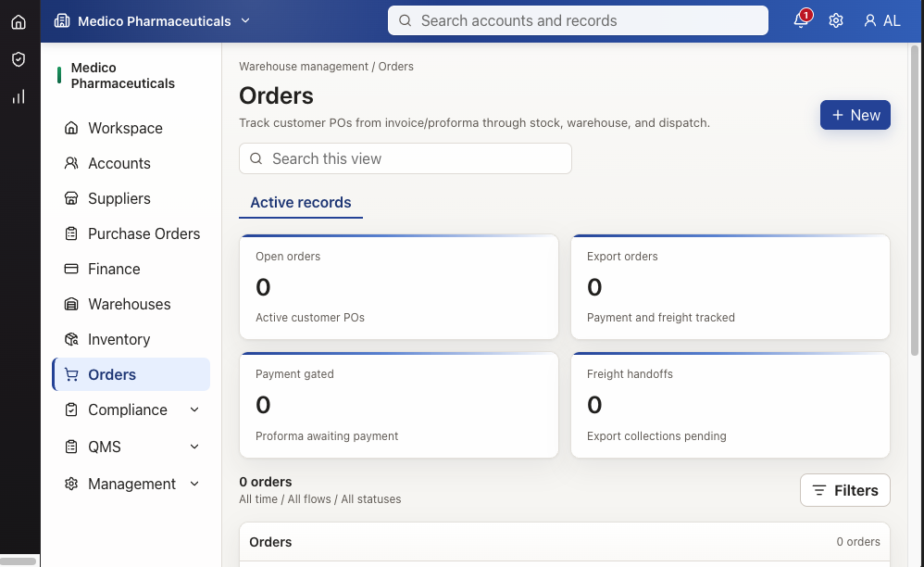Click the Inventory package search icon

(x=71, y=339)
